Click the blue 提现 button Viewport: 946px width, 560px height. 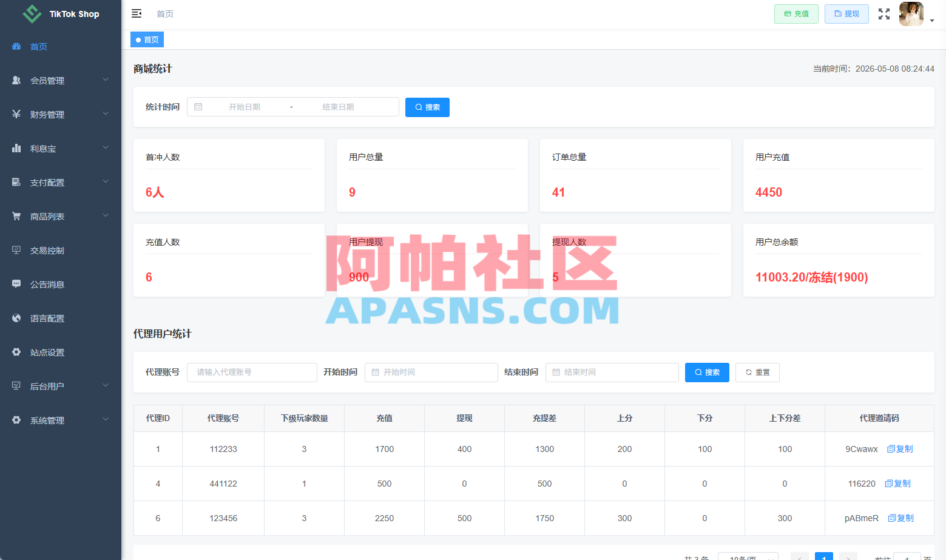[846, 14]
